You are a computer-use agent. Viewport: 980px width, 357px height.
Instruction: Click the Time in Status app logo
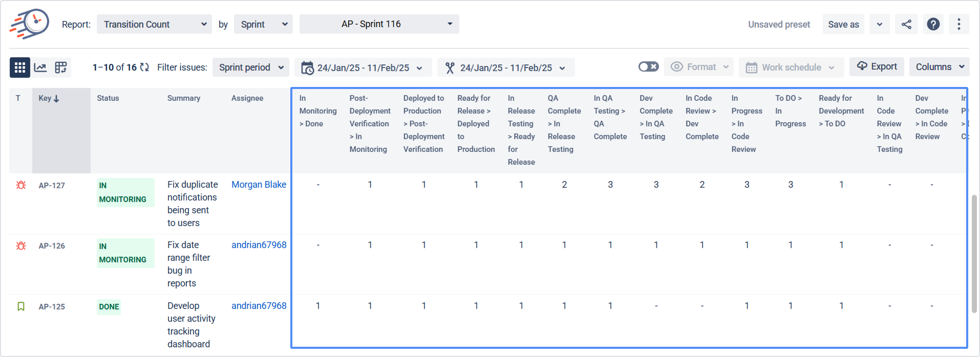[x=29, y=24]
